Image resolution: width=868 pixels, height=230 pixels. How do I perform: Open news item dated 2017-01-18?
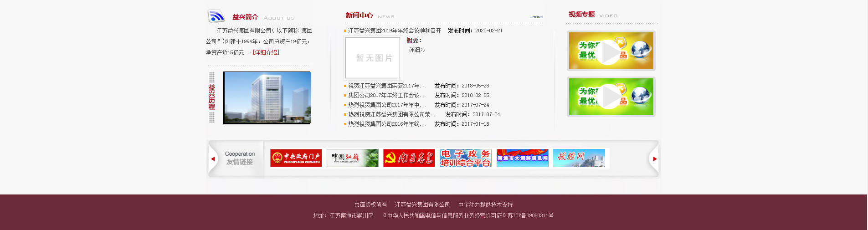[x=387, y=124]
